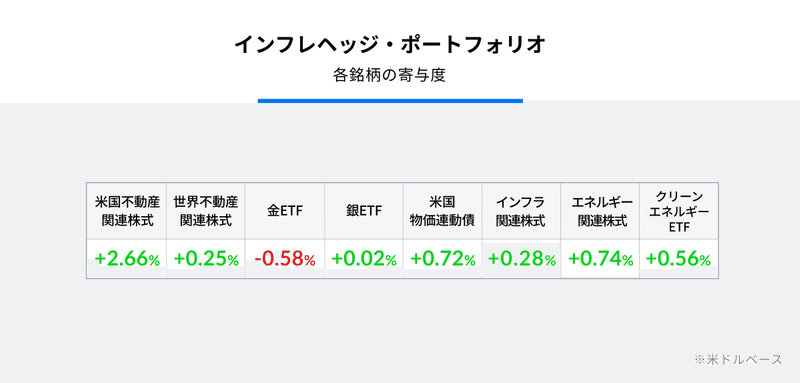The height and width of the screenshot is (383, 800).
Task: Select the 金ETF column header
Action: coord(285,211)
